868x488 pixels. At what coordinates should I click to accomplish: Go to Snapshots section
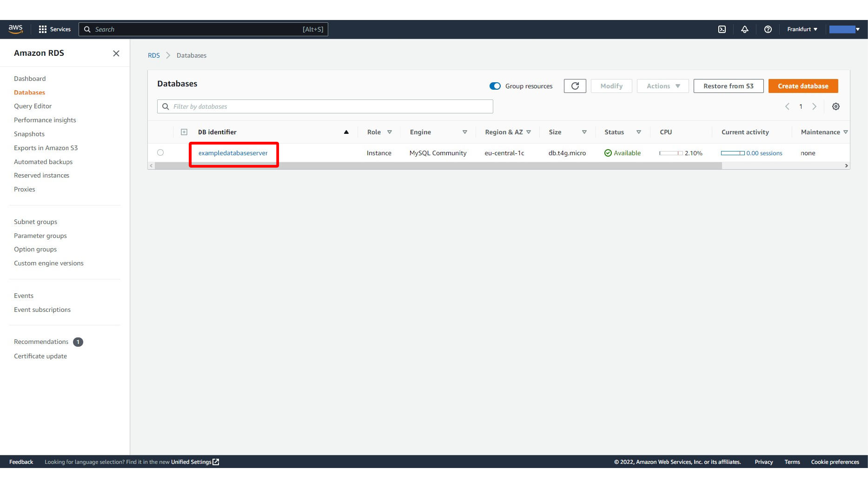pyautogui.click(x=29, y=134)
